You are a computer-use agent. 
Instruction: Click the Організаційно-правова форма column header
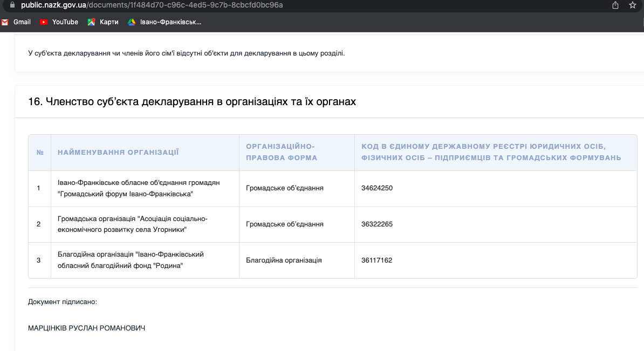tap(282, 152)
